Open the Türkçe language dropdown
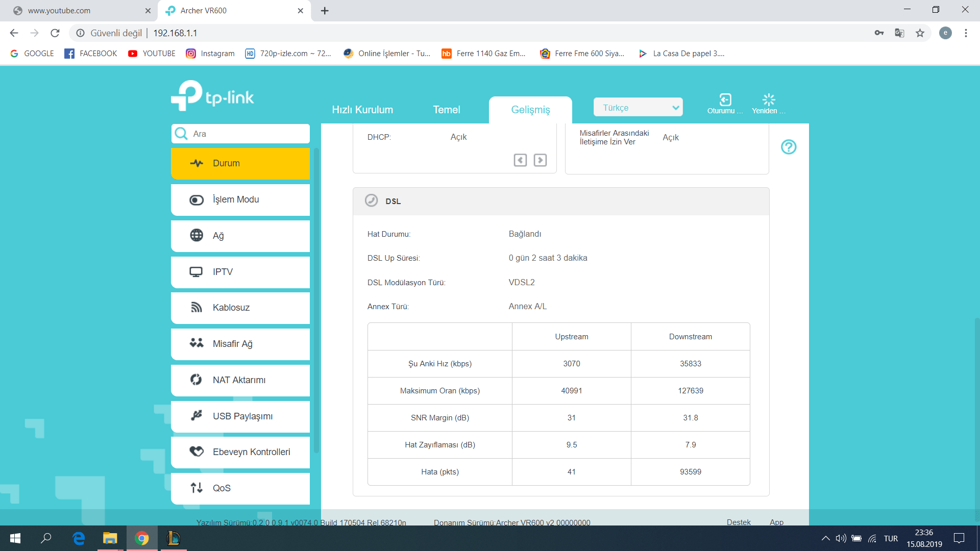This screenshot has height=551, width=980. (x=638, y=108)
